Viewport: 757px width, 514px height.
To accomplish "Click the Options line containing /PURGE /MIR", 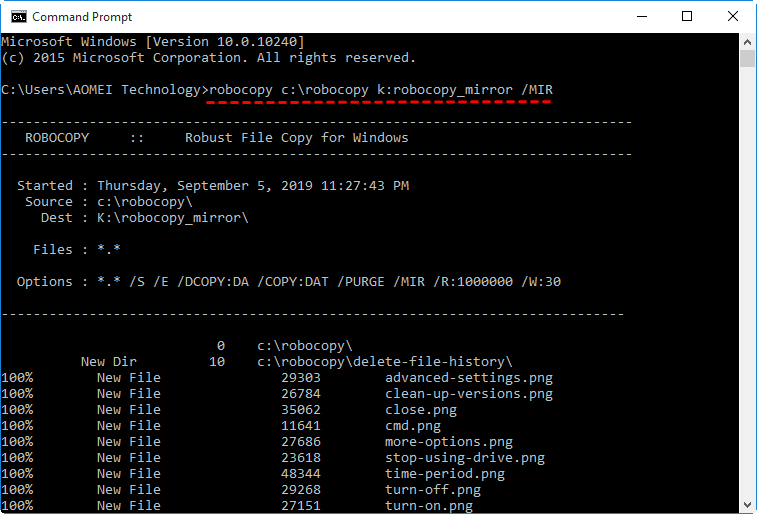I will tap(288, 282).
